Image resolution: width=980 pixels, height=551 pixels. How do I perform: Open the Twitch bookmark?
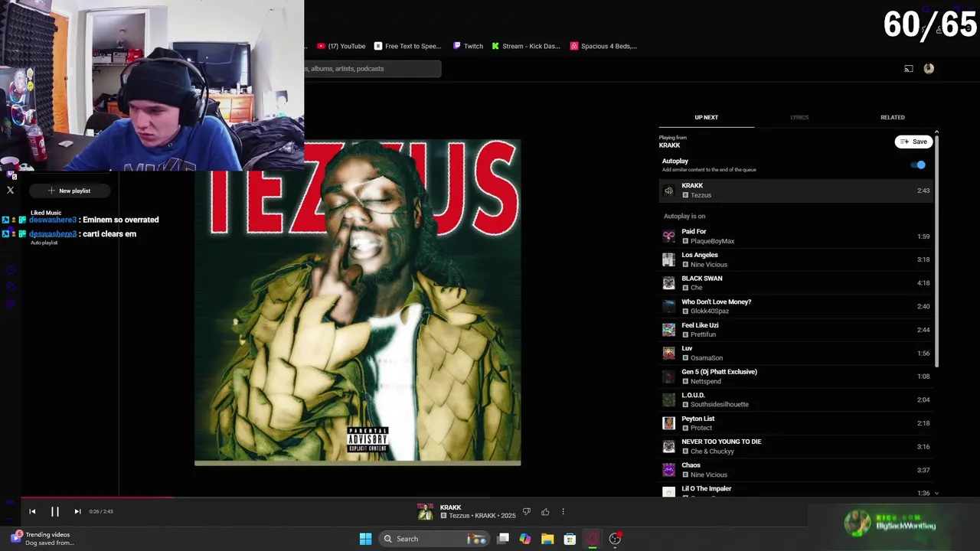[x=468, y=46]
